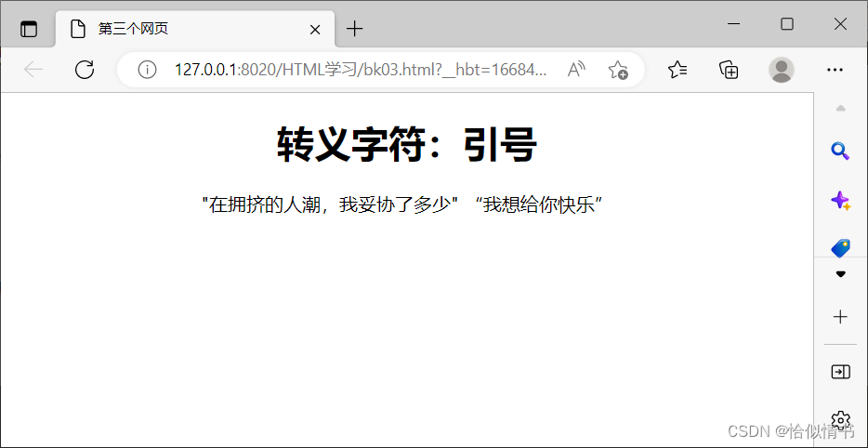This screenshot has height=448, width=868.
Task: Open Settings and more ellipsis menu
Action: [x=835, y=70]
